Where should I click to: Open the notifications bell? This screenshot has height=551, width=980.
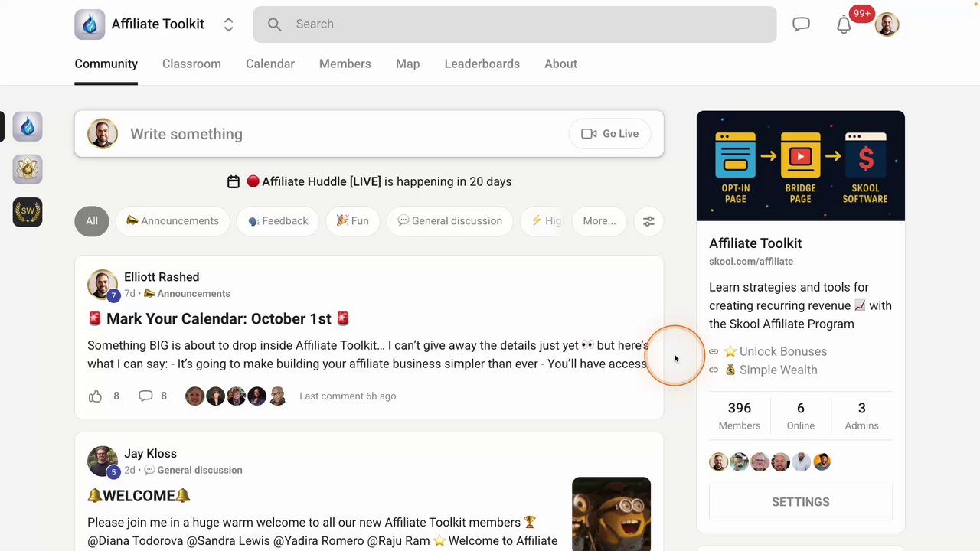point(844,24)
